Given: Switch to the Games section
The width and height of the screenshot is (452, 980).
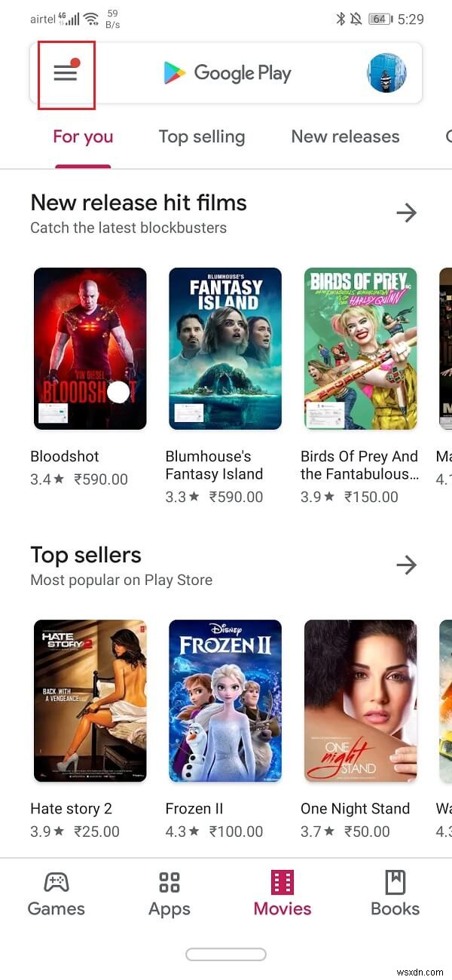Looking at the screenshot, I should 56,893.
